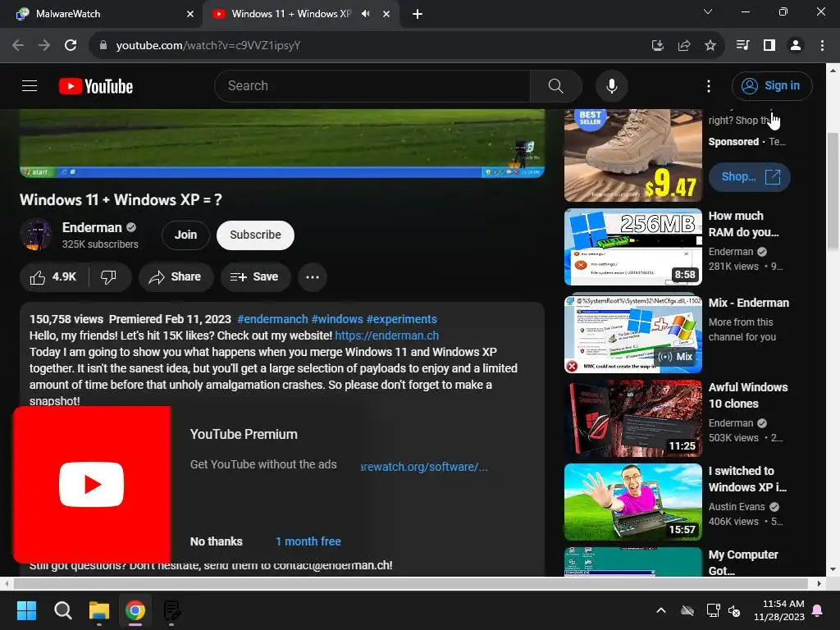Image resolution: width=840 pixels, height=630 pixels.
Task: Click the vertical page scrollbar
Action: (x=833, y=190)
